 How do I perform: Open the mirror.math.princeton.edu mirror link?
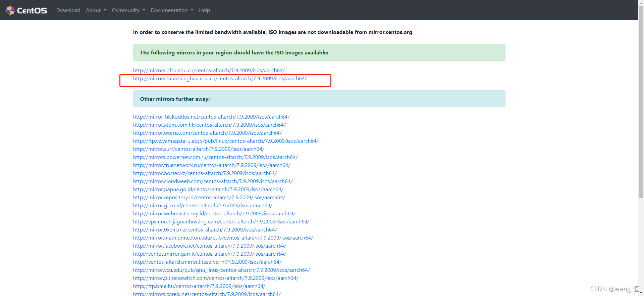[223, 238]
